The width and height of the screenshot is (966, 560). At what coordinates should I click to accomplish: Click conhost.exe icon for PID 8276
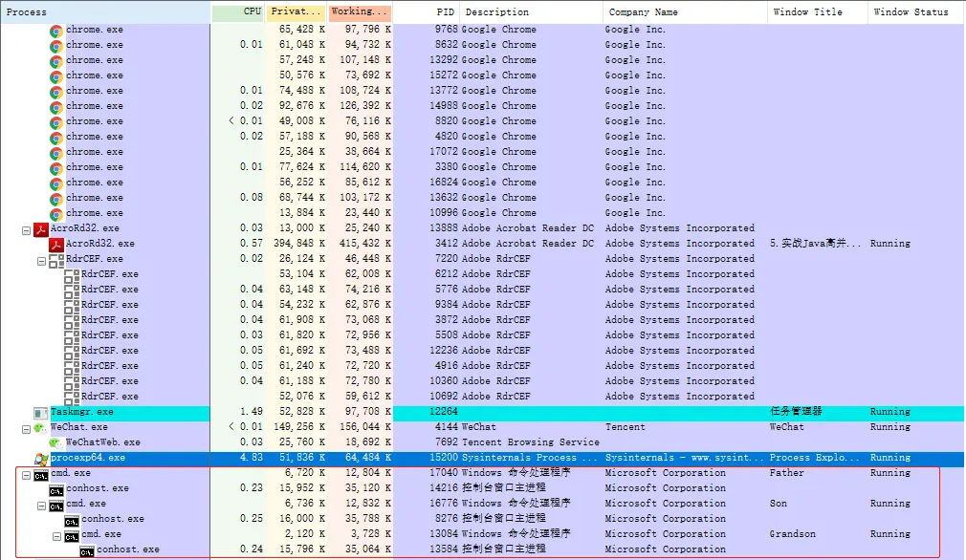coord(72,521)
